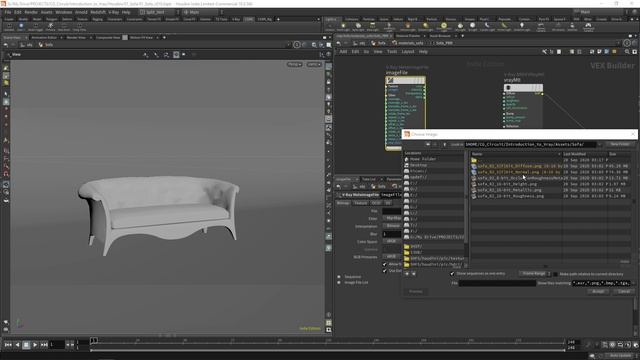Screen dimensions: 640x360
Task: Add a Portal Light from the shelf
Action: click(x=503, y=27)
